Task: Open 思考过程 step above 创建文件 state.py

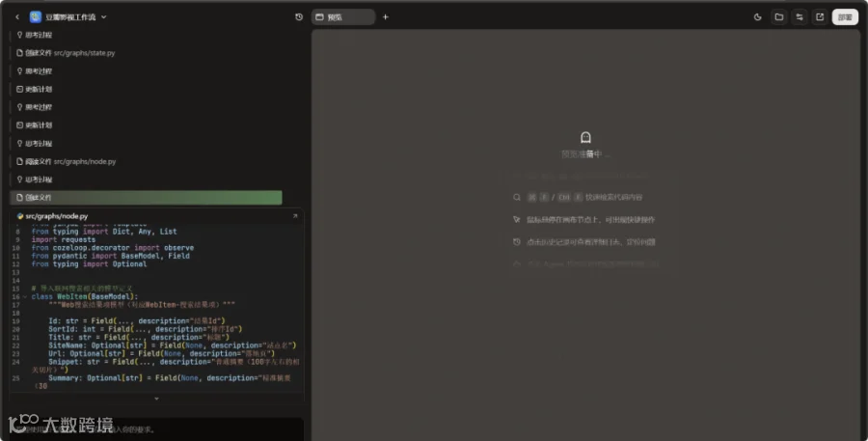Action: pos(34,35)
